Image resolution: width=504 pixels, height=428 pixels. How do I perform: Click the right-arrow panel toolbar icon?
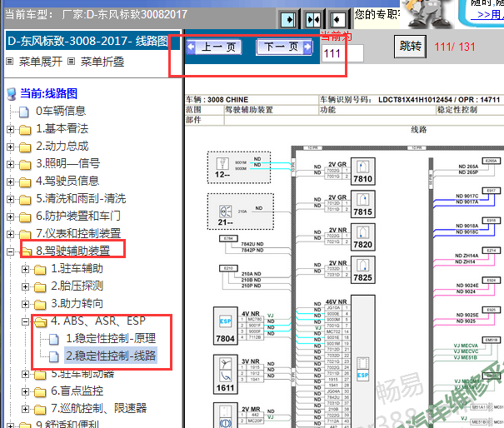pyautogui.click(x=288, y=19)
